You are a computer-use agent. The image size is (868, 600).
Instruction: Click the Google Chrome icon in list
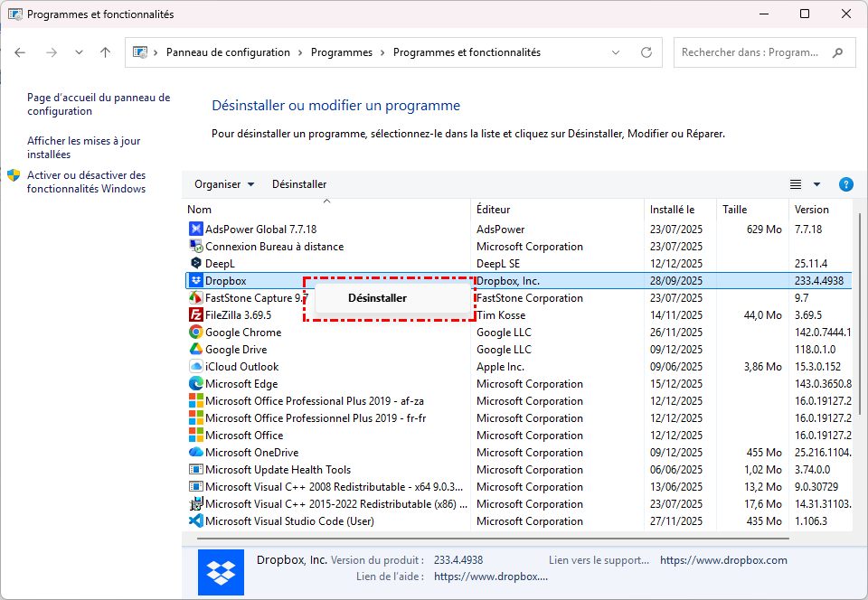click(195, 333)
